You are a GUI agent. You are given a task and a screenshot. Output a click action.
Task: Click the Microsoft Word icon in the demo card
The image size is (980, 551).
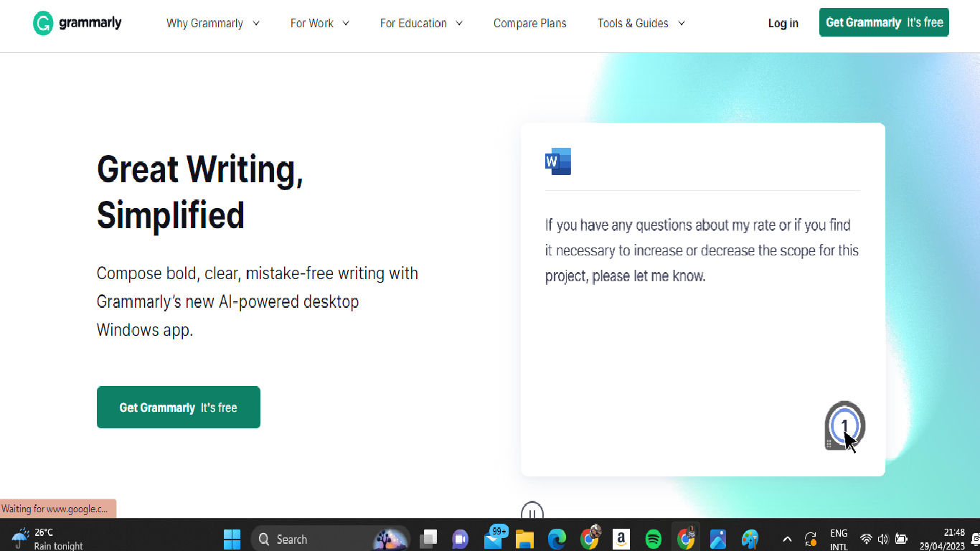pos(558,161)
